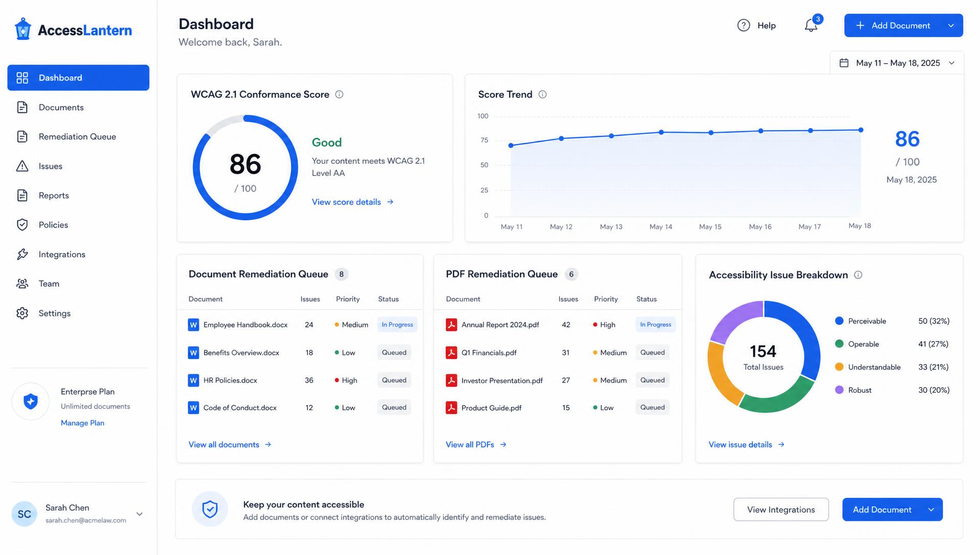Click PDF icon for Annual Report 2024.pdf

click(451, 325)
